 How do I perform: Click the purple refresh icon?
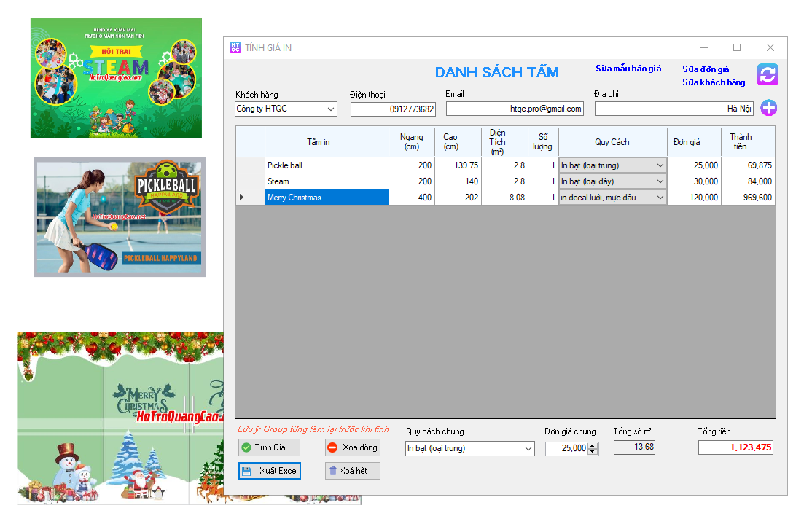point(767,74)
